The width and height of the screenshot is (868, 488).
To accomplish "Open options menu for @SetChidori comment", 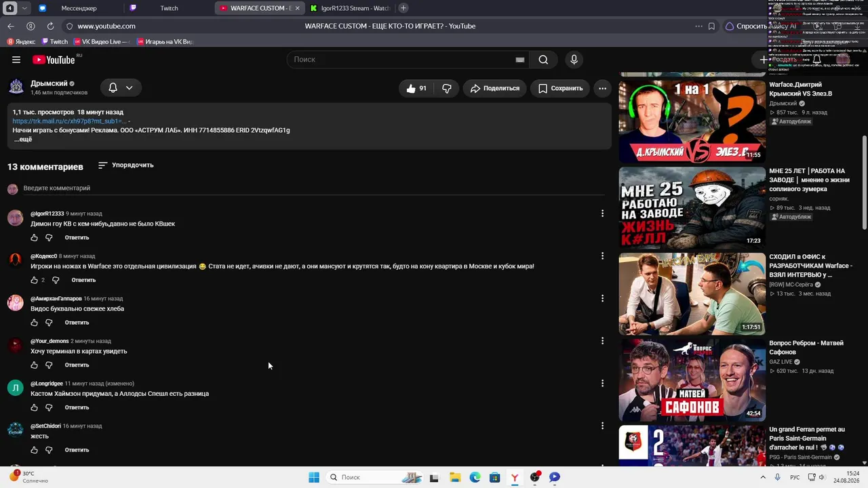I will (x=602, y=426).
